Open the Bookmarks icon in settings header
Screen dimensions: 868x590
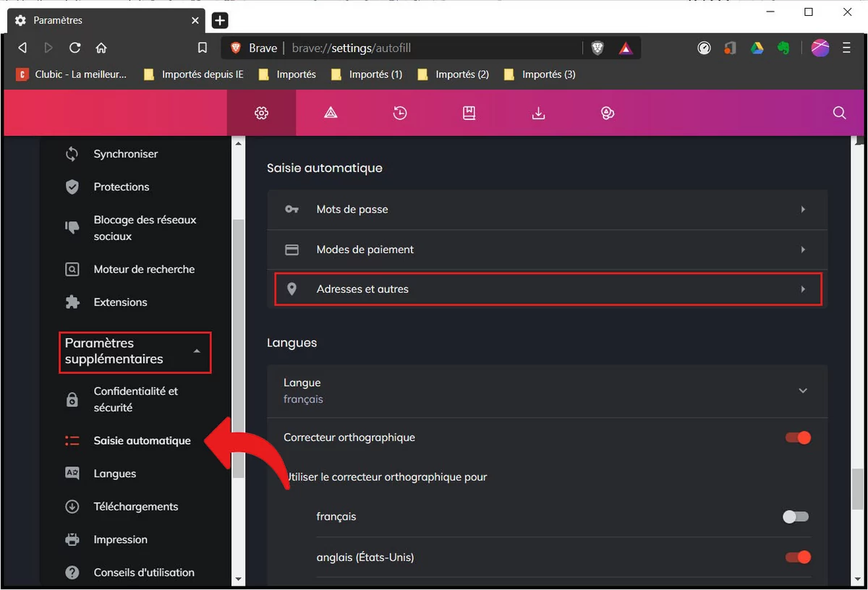469,113
